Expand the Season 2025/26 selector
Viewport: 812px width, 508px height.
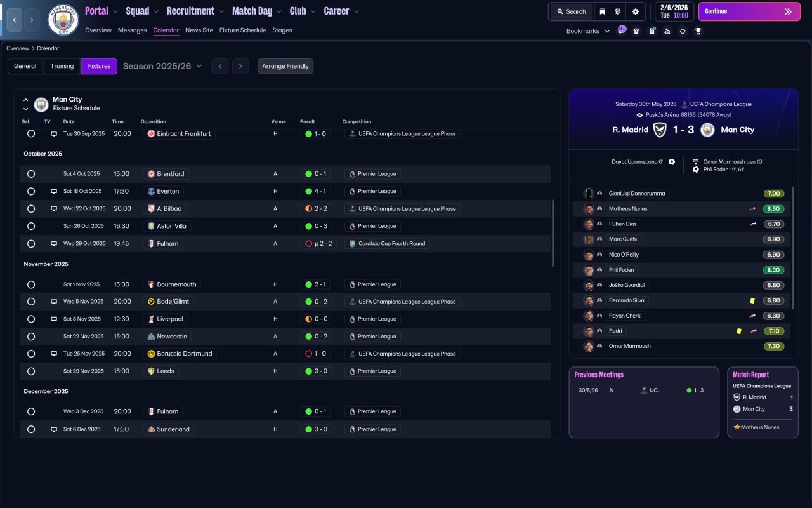click(x=162, y=66)
